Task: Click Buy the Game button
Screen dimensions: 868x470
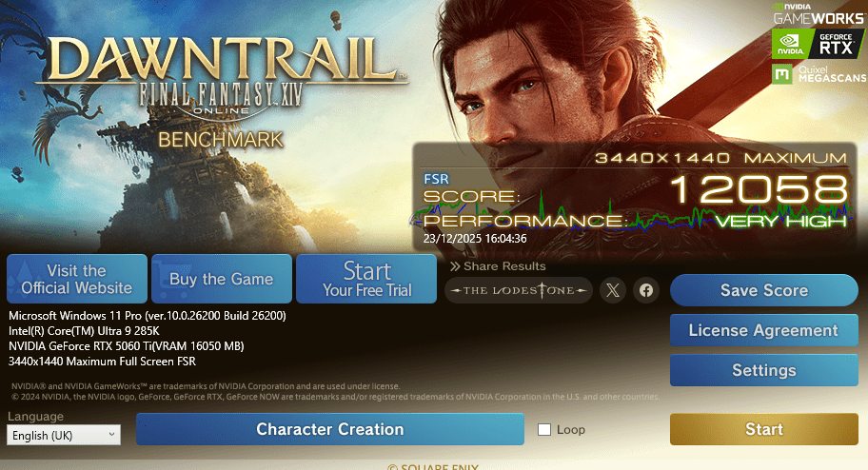Action: [222, 279]
